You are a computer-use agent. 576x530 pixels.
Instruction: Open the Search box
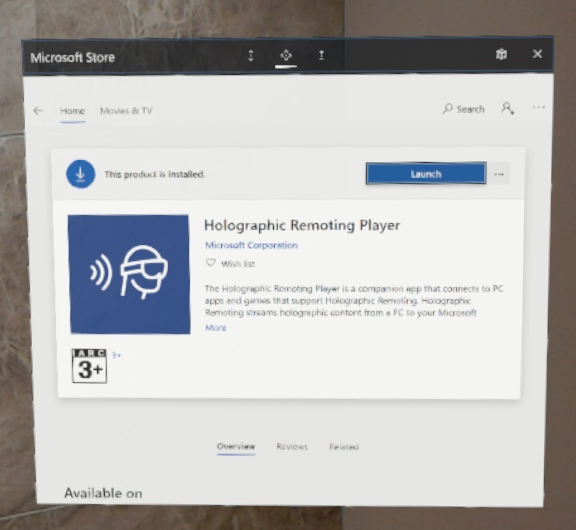click(463, 109)
